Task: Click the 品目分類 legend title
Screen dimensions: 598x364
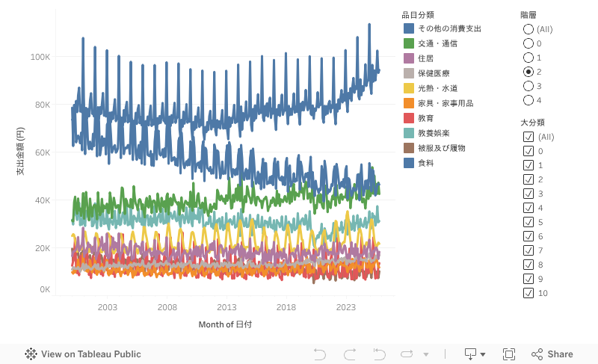Action: click(418, 15)
